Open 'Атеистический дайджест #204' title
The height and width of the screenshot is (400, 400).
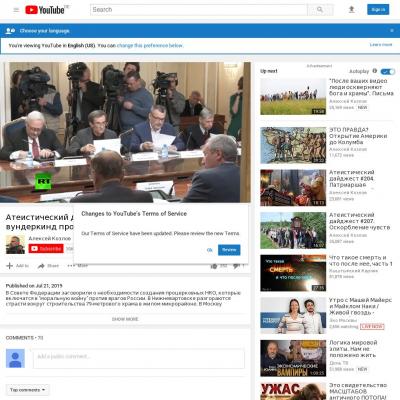(352, 178)
